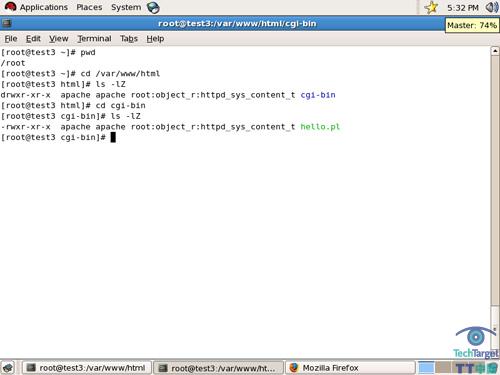The image size is (500, 375).
Task: Click the 5:32 PM clock
Action: pos(463,8)
